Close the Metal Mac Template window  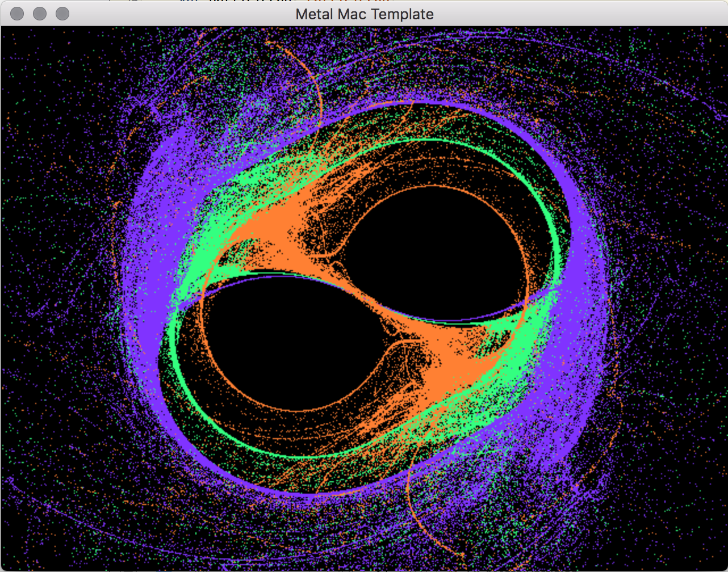17,14
